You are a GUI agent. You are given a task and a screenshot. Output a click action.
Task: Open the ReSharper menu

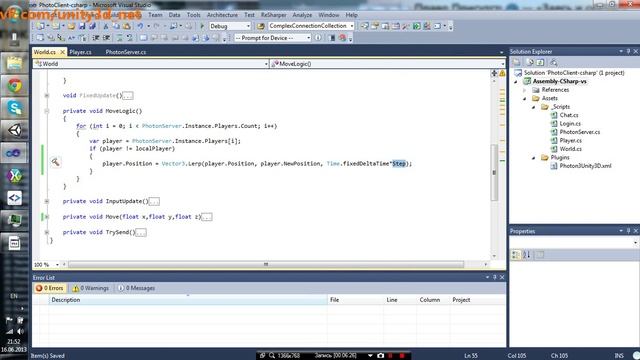pos(273,15)
